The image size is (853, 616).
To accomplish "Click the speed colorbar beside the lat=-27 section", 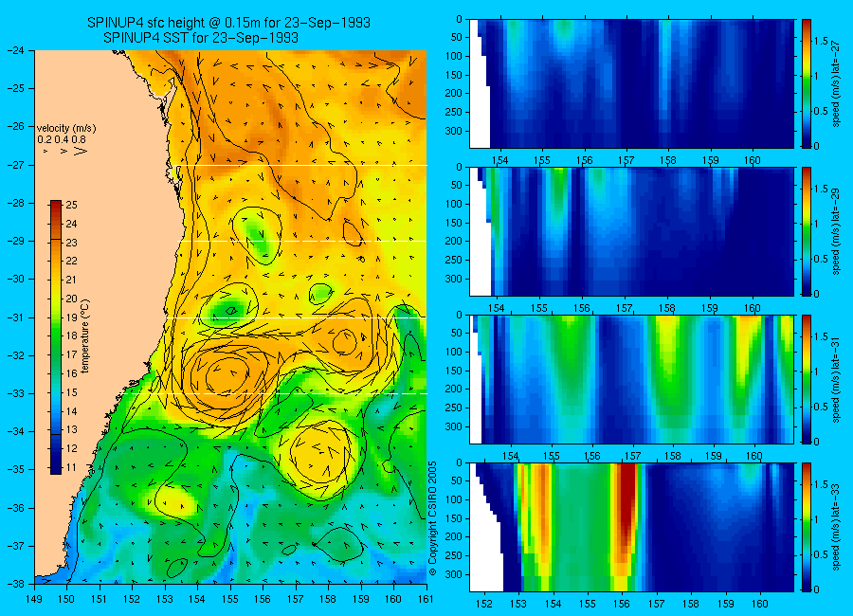I will pyautogui.click(x=807, y=83).
